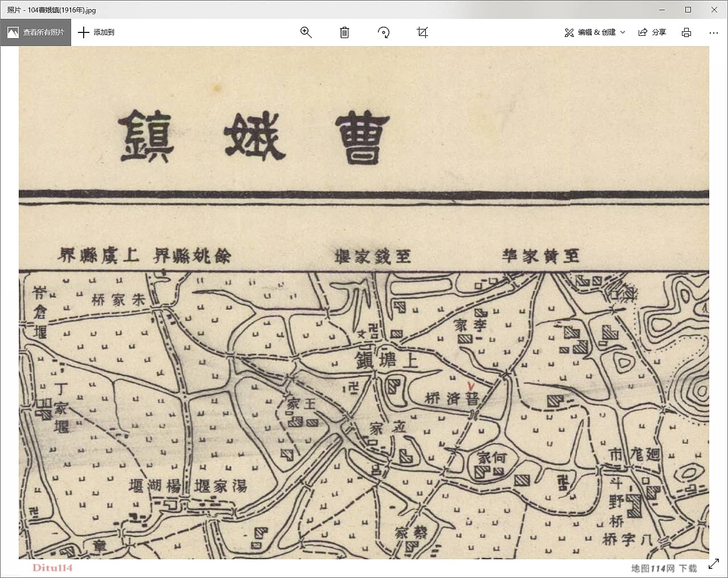Image resolution: width=728 pixels, height=578 pixels.
Task: Expand the 编辑 & 创建 dropdown chevron
Action: 622,32
